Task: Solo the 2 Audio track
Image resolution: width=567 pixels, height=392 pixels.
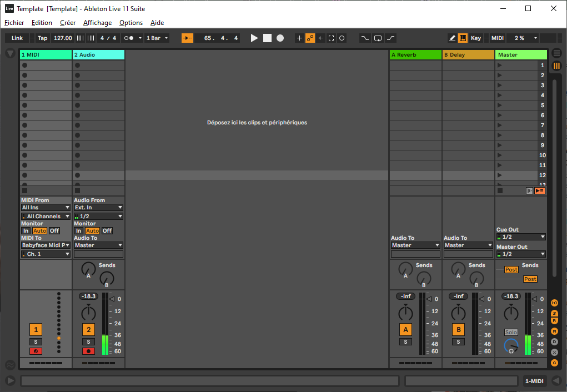Action: click(88, 341)
